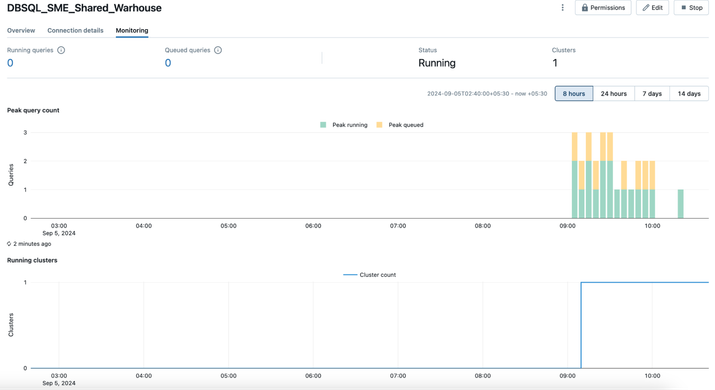Select the 8 hours time range
This screenshot has width=715, height=390.
(x=574, y=94)
